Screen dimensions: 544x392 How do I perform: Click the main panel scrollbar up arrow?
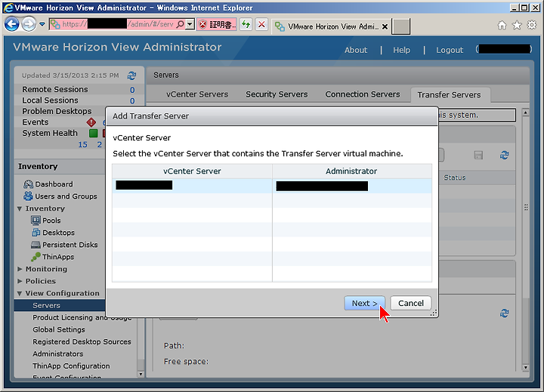click(x=526, y=113)
